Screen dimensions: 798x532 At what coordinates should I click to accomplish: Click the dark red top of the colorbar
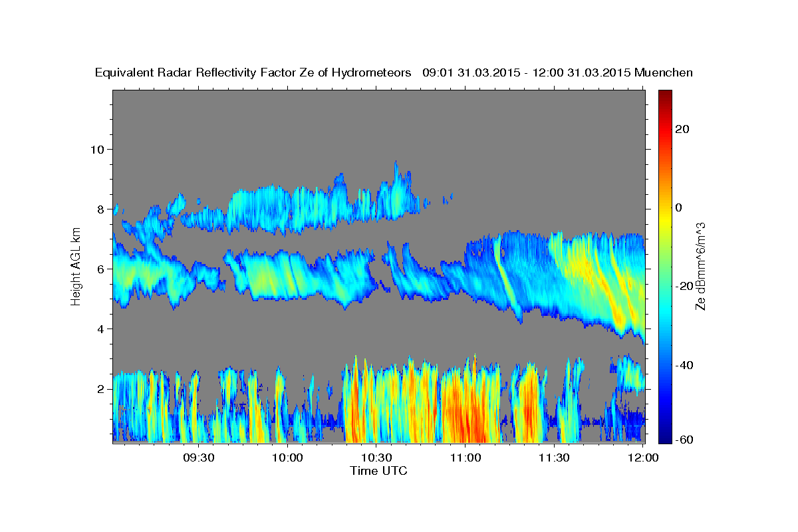click(x=664, y=94)
